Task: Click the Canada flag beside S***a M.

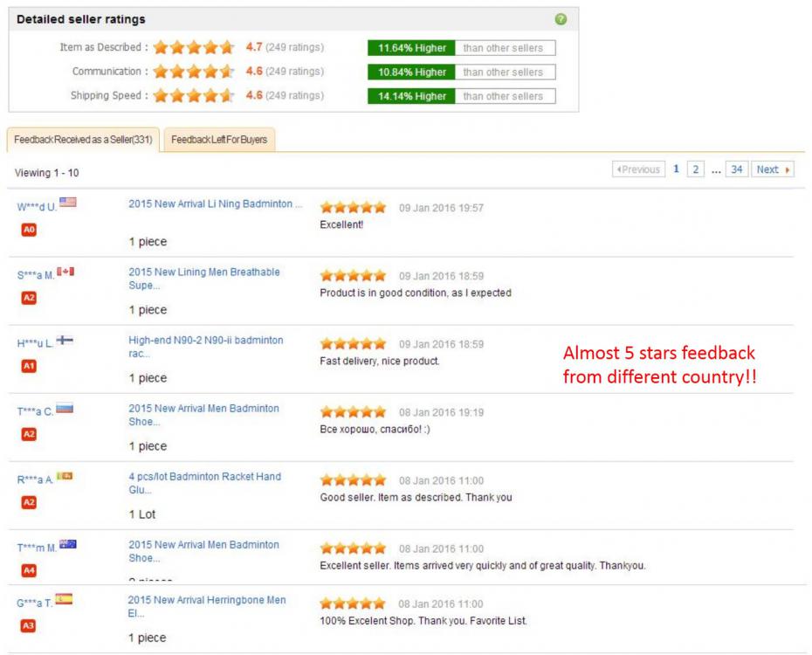Action: pos(65,272)
